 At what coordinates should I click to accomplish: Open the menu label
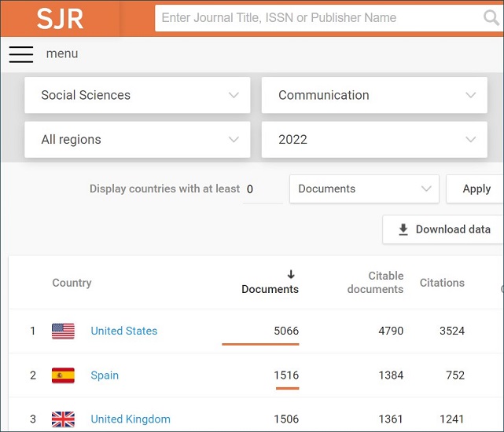click(62, 53)
